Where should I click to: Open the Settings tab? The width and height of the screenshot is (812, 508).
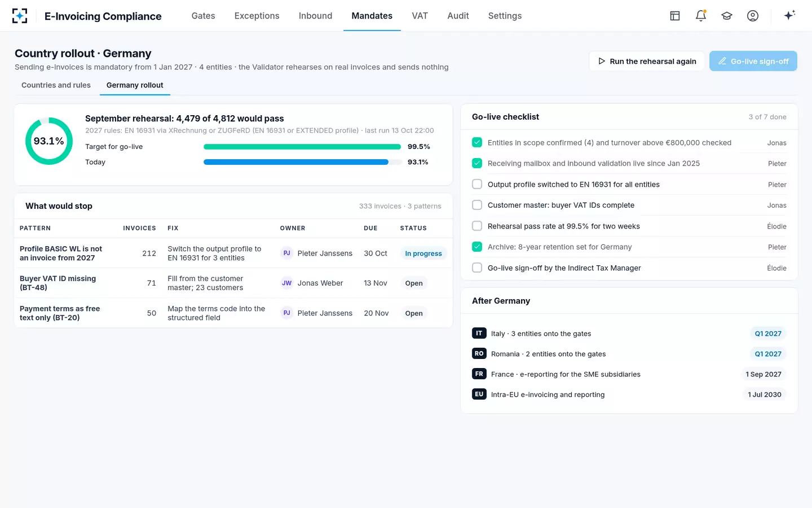tap(505, 16)
